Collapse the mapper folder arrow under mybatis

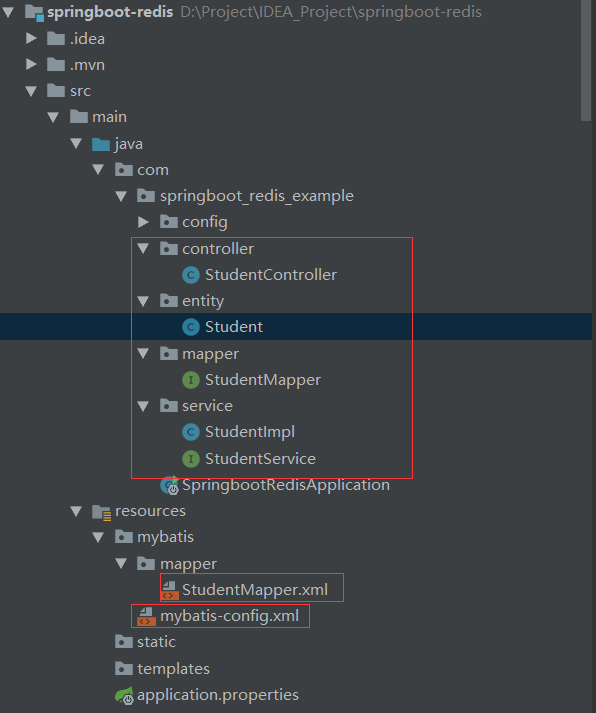(121, 563)
